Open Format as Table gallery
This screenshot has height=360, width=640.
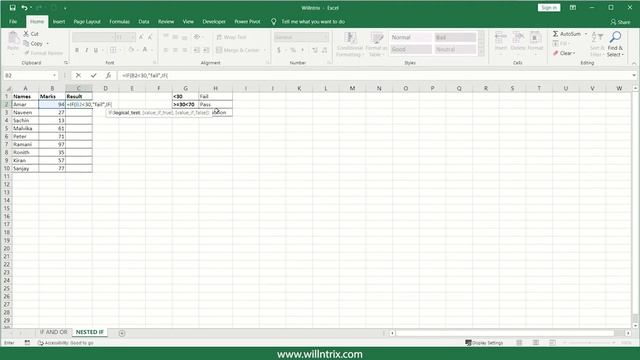[x=376, y=45]
